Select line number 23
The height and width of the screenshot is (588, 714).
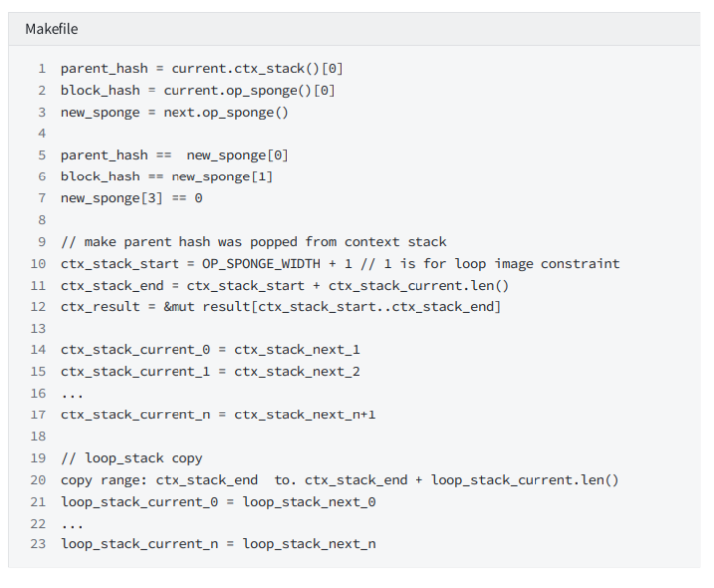click(x=38, y=544)
